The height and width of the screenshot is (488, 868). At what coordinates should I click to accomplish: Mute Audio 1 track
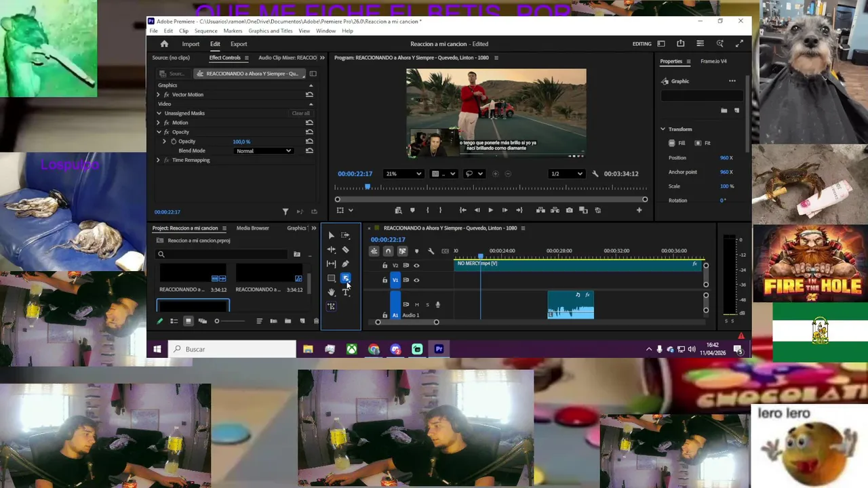pos(416,304)
